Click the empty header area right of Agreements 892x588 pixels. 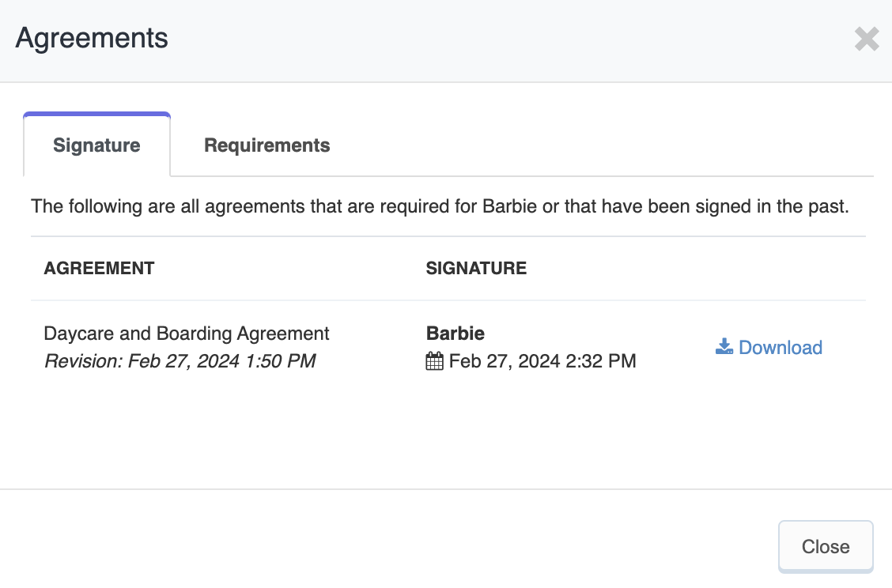coord(512,40)
